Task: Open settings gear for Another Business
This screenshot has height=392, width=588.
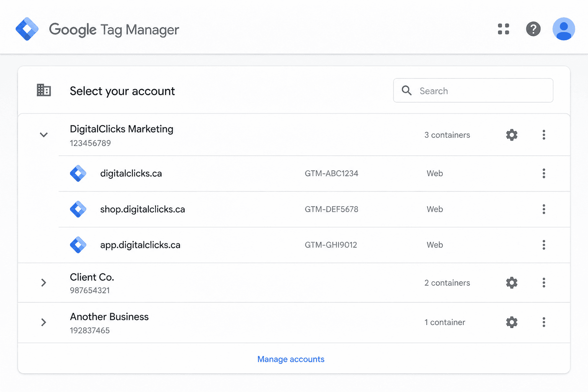Action: point(512,322)
